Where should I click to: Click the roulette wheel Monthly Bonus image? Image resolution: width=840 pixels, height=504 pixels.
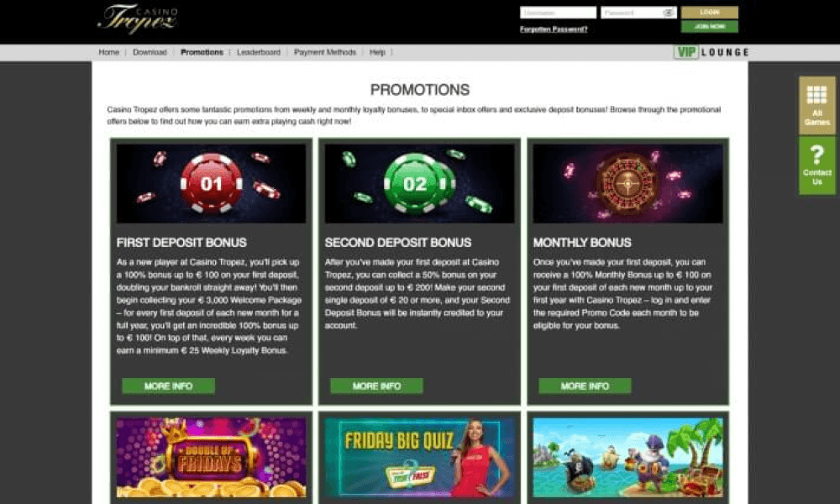point(627,183)
